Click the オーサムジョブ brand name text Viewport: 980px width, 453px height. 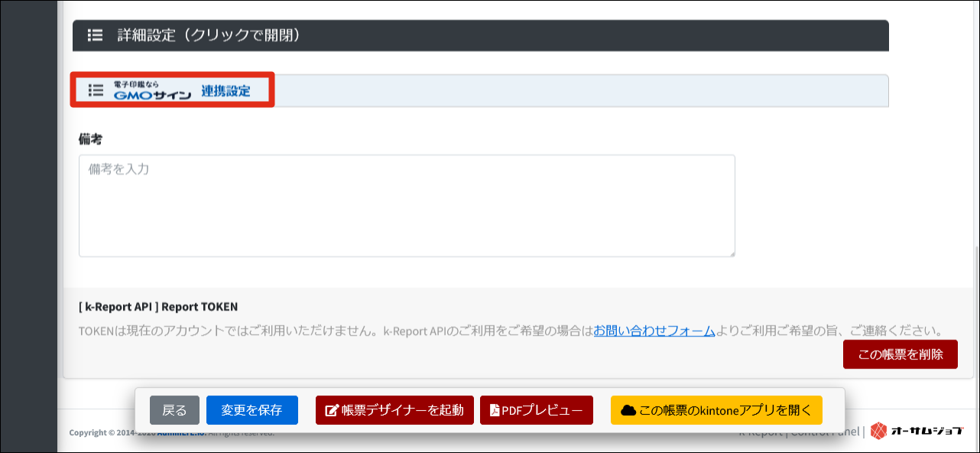coord(928,431)
